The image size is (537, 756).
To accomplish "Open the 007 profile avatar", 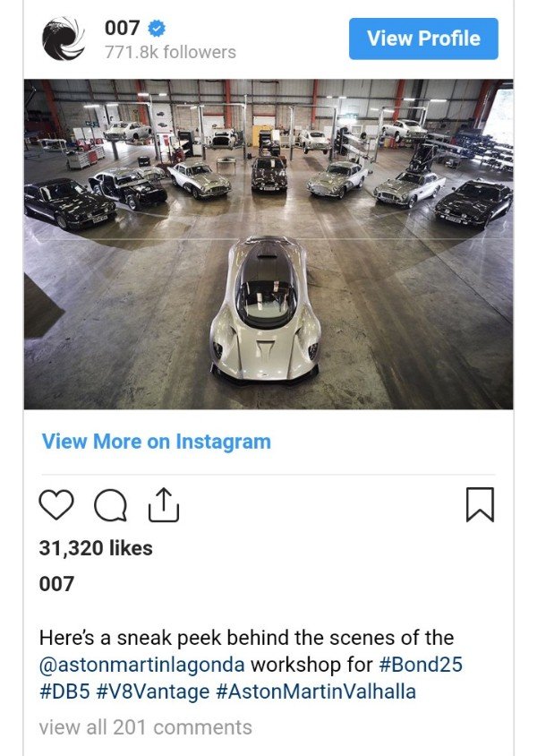I will pos(63,39).
